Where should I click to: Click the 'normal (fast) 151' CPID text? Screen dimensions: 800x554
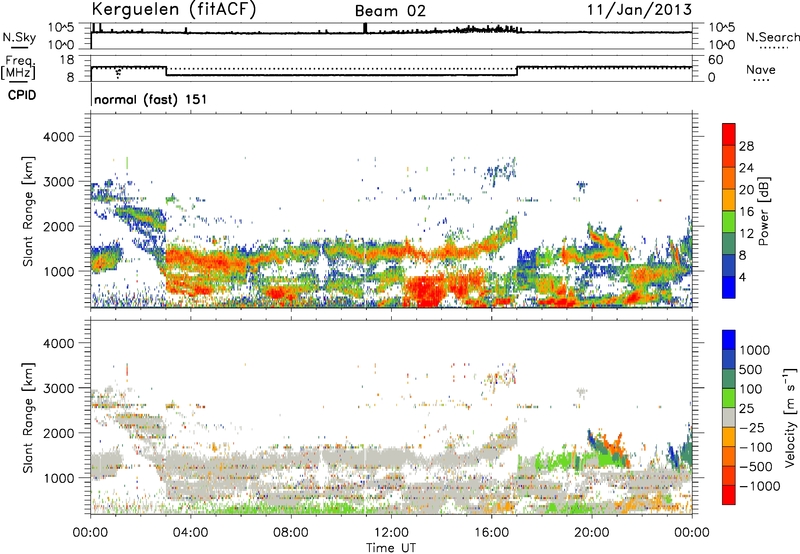[x=151, y=99]
